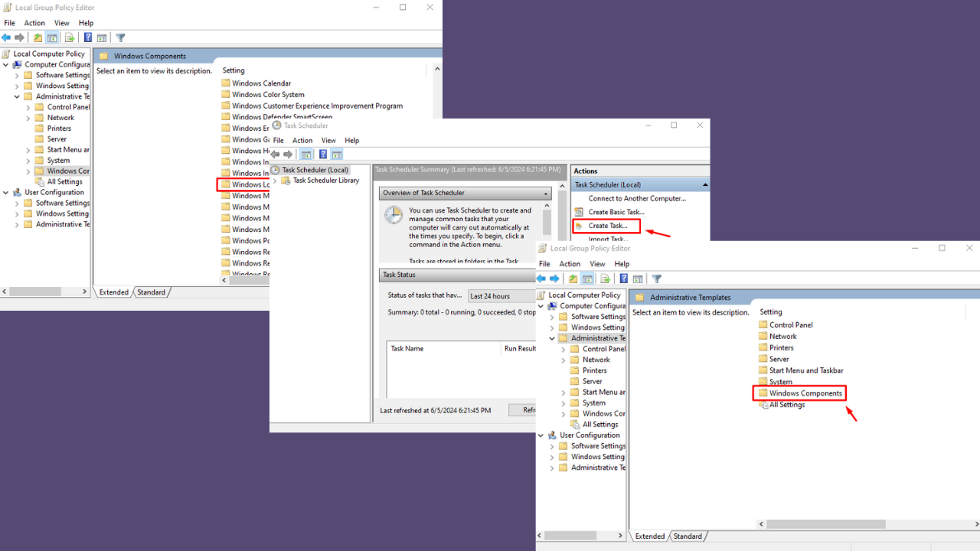Image resolution: width=980 pixels, height=551 pixels.
Task: Expand Task Scheduler Library tree node
Action: pos(276,181)
